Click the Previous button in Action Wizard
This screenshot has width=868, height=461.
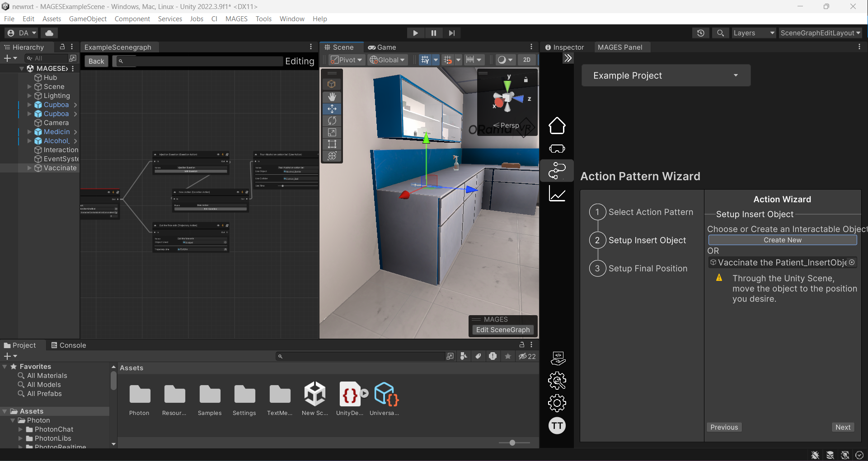(724, 427)
